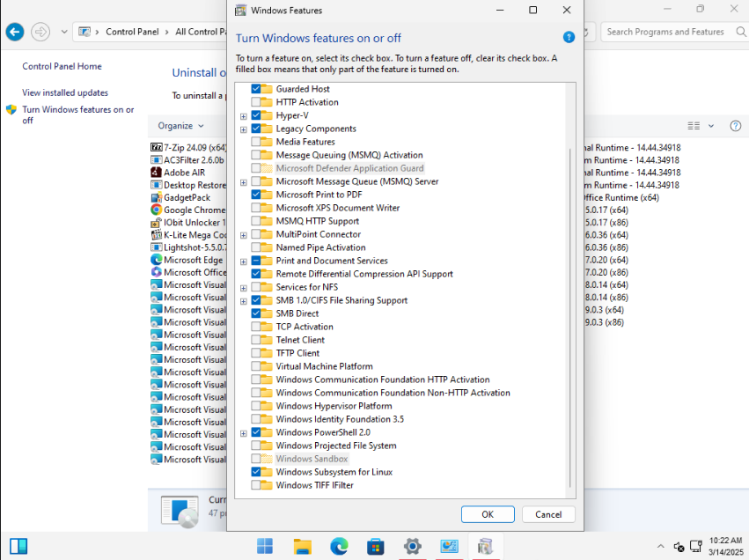The width and height of the screenshot is (749, 560).
Task: Click the GadgetPack program icon
Action: click(156, 197)
